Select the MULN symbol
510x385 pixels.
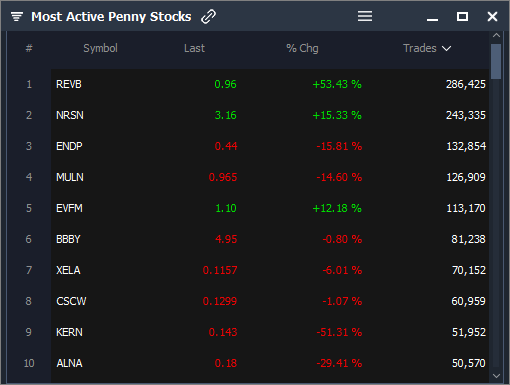coord(70,177)
